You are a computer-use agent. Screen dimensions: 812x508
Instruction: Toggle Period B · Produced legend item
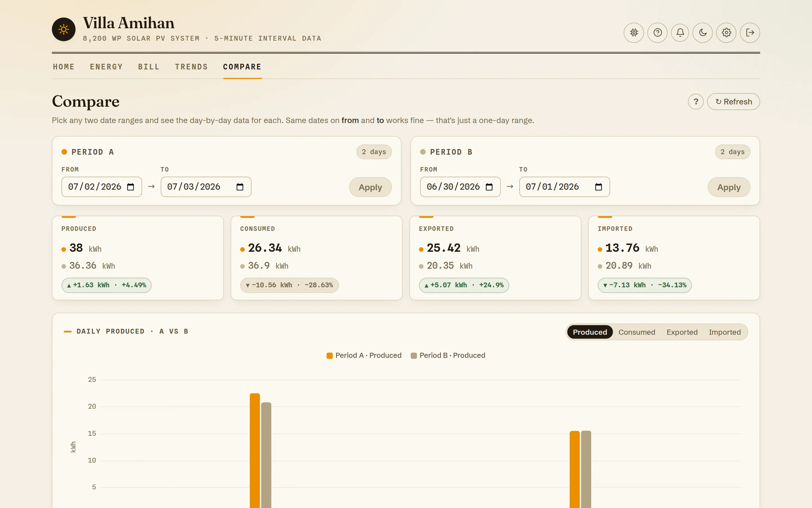pos(448,356)
